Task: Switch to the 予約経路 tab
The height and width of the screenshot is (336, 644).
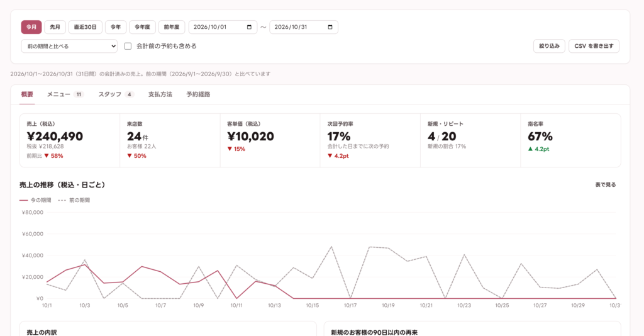Action: click(x=198, y=94)
